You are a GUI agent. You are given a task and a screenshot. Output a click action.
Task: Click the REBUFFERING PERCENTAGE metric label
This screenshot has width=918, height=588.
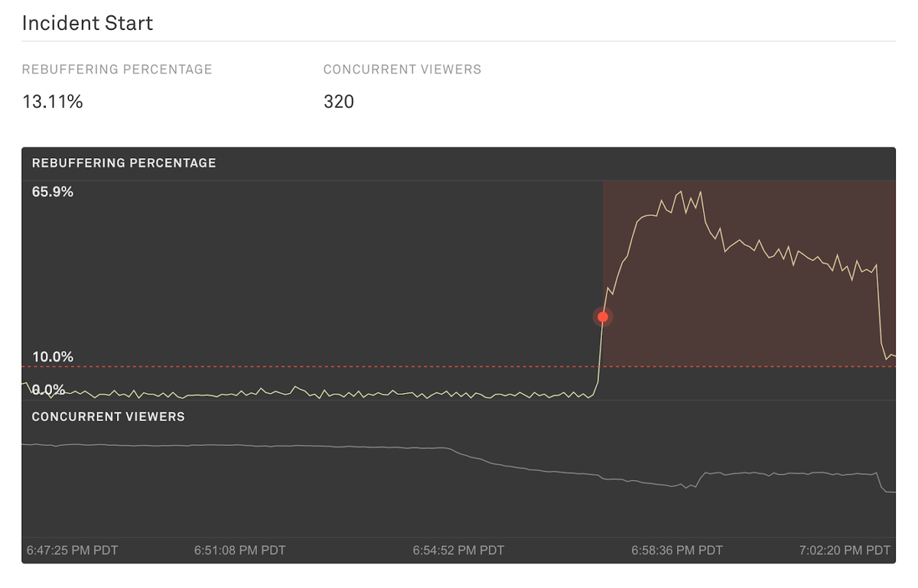[x=117, y=69]
